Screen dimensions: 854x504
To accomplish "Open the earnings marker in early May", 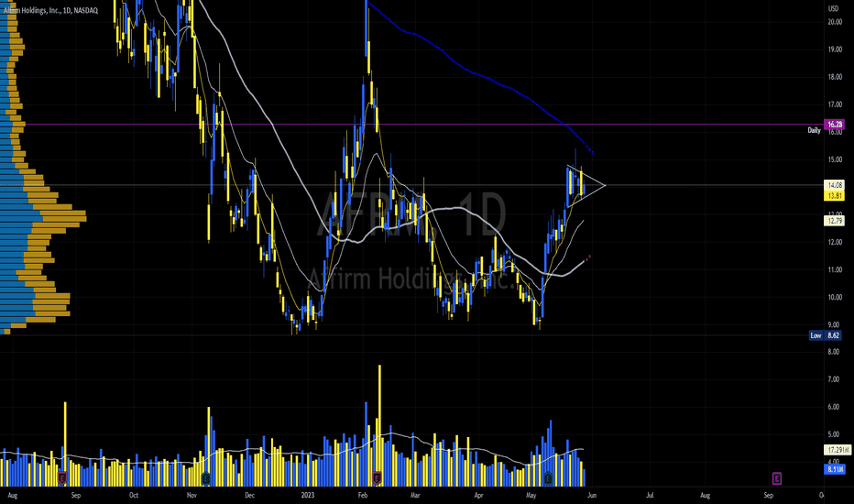I will [549, 479].
